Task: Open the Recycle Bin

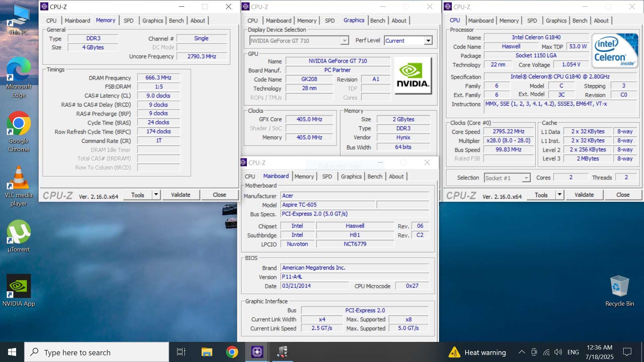Action: (x=620, y=291)
